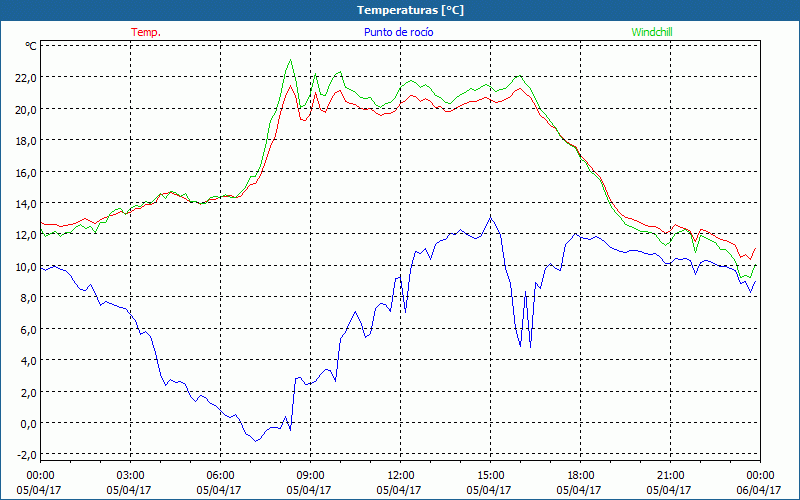Viewport: 800px width, 500px height.
Task: Click the '6,0' y-axis value
Action: [29, 330]
